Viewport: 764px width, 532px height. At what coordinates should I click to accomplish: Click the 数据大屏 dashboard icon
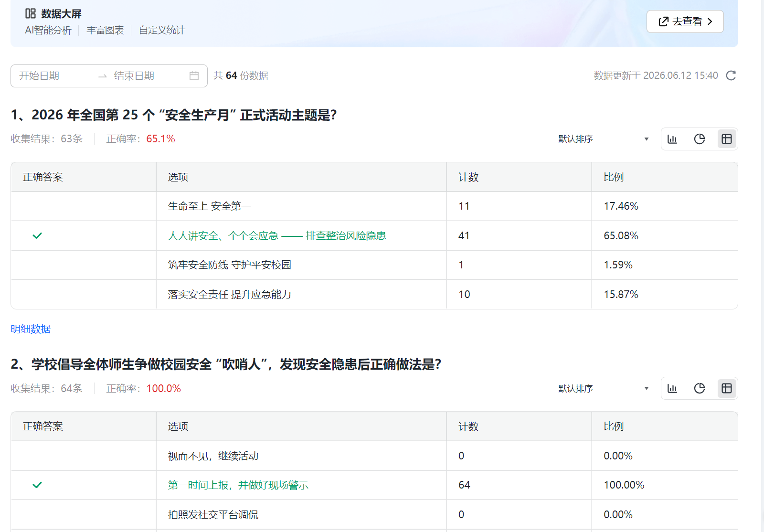tap(31, 13)
